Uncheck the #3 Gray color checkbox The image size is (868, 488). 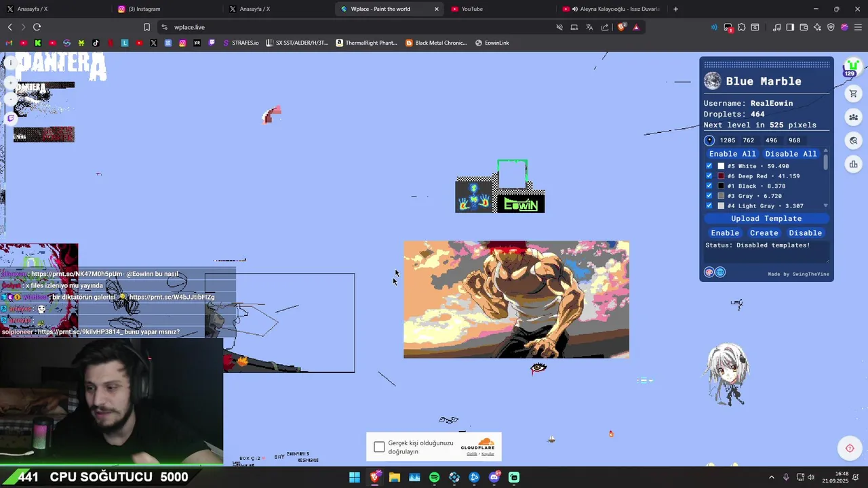click(709, 196)
